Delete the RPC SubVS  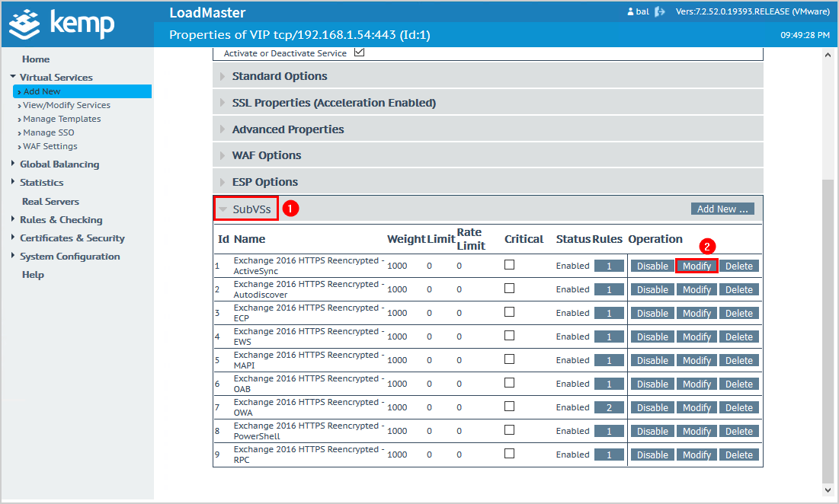(739, 455)
